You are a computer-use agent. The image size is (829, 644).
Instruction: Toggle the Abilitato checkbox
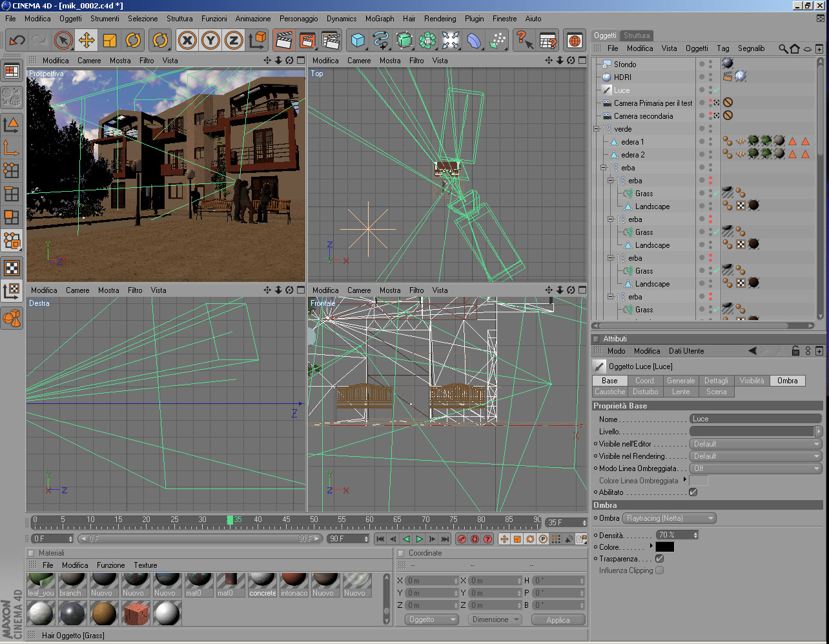[693, 492]
